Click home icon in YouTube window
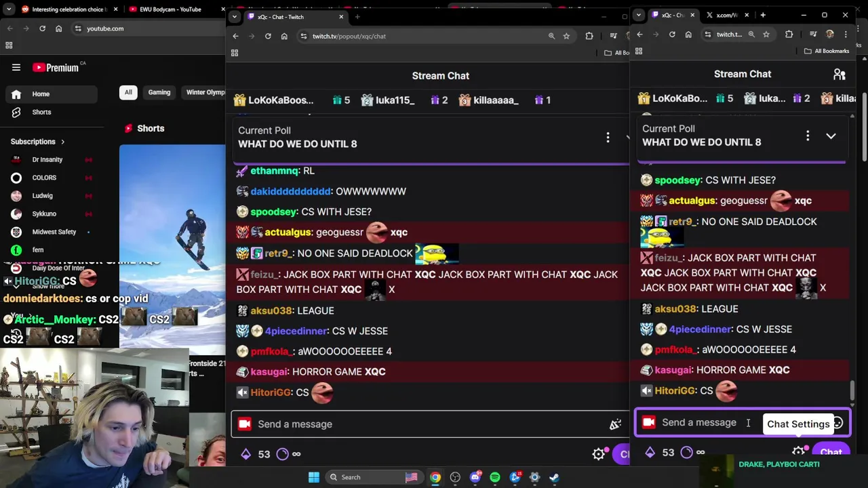The height and width of the screenshot is (488, 868). (58, 28)
